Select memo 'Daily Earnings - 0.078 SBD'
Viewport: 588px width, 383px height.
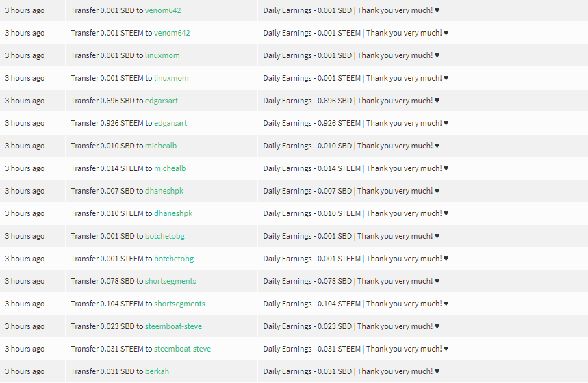(307, 281)
